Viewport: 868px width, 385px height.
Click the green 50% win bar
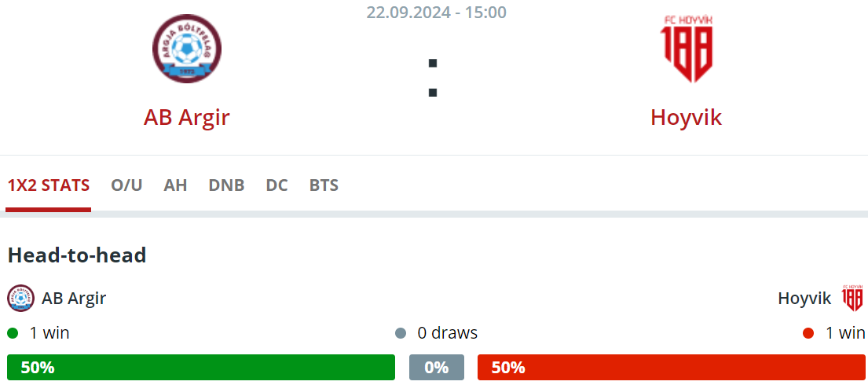click(201, 367)
